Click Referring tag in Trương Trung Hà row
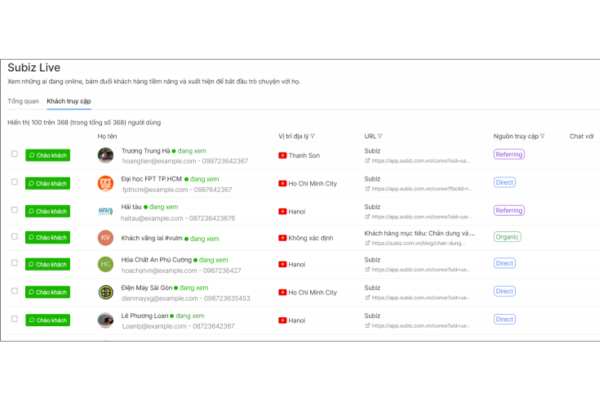The image size is (600, 400). click(x=509, y=155)
